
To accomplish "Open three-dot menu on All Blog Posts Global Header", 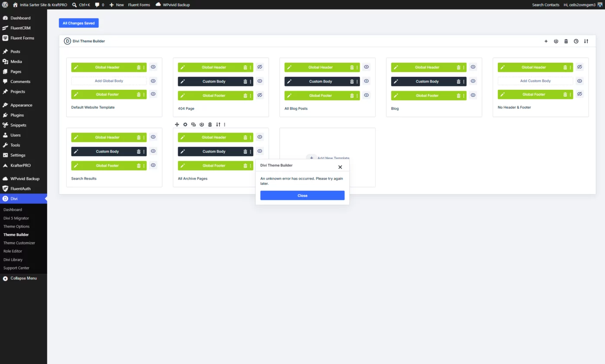I will [x=357, y=67].
